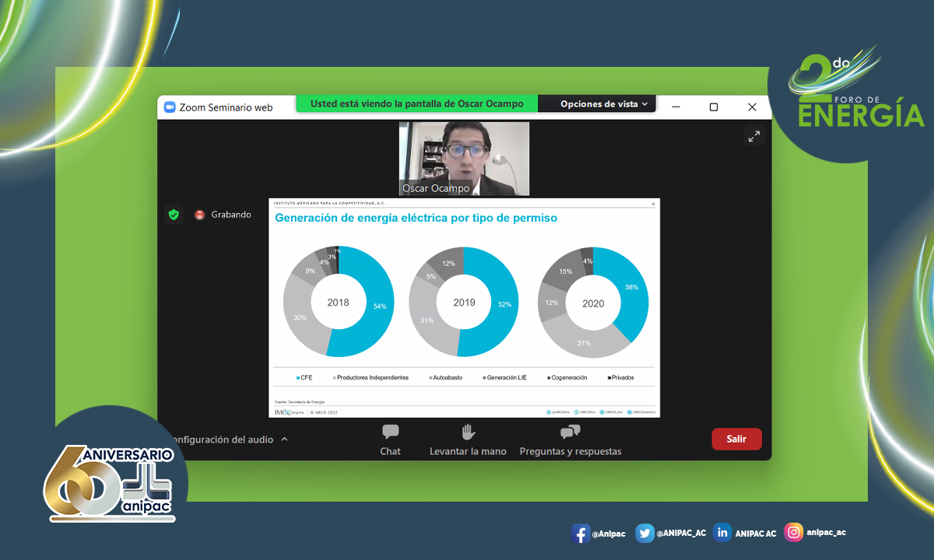Click the Instagram anipac_ac icon

click(794, 533)
